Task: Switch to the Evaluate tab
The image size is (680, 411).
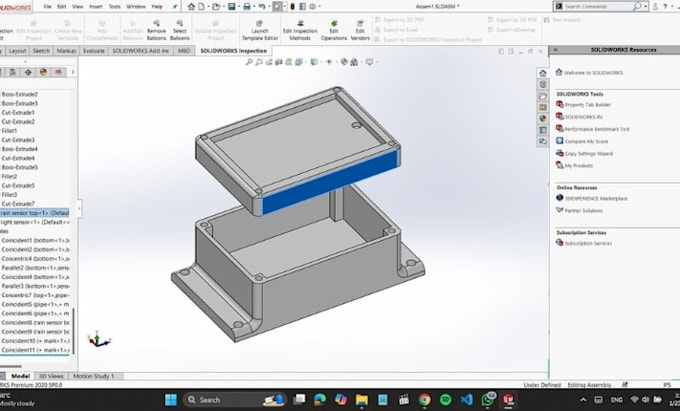Action: [94, 51]
